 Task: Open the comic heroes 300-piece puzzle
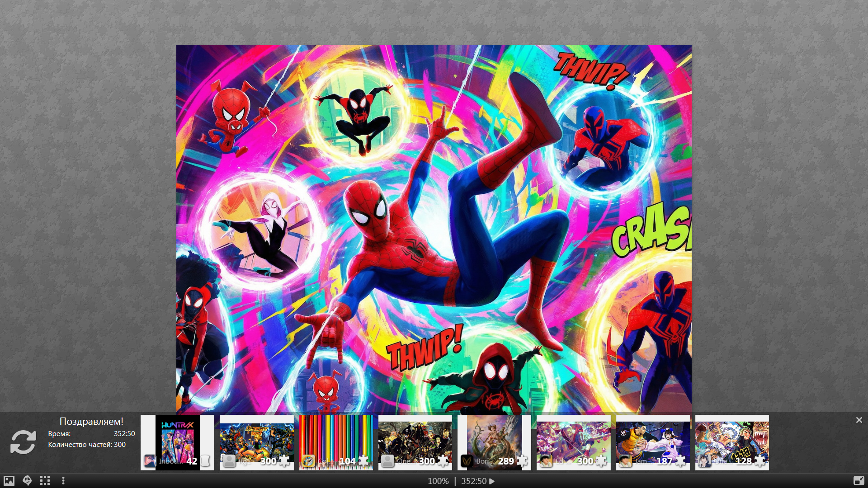(x=256, y=441)
